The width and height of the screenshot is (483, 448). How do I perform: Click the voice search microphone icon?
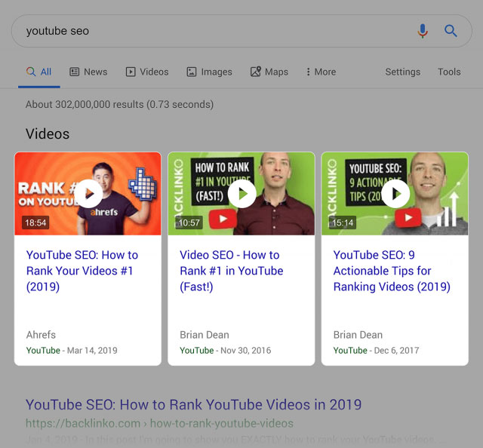click(x=423, y=31)
